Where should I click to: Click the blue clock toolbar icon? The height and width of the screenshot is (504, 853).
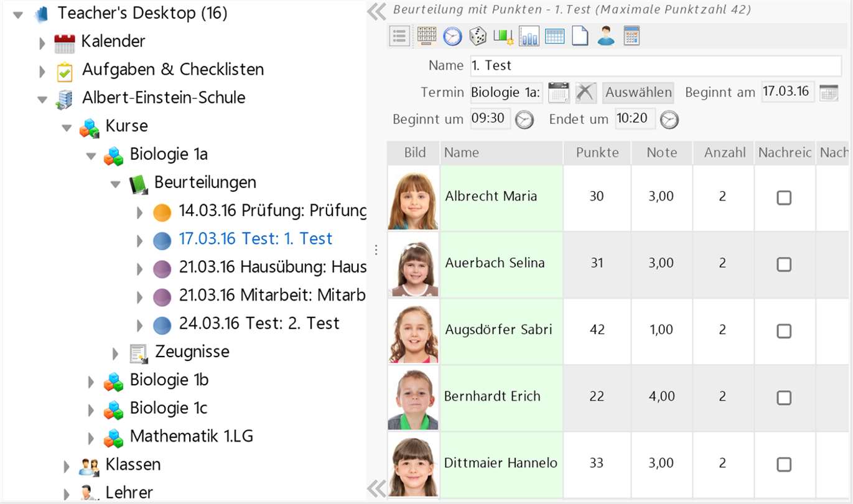[452, 36]
